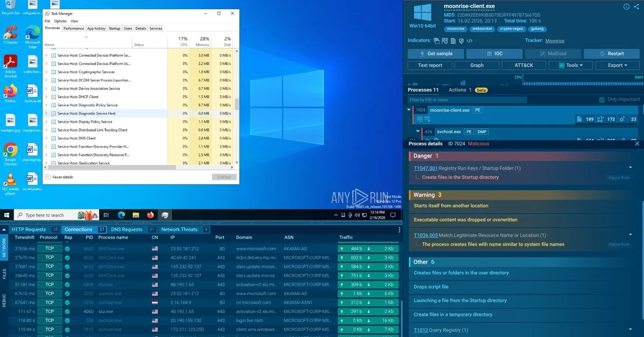Open the modules icon showing 172
This screenshot has width=644, height=337.
click(x=601, y=119)
